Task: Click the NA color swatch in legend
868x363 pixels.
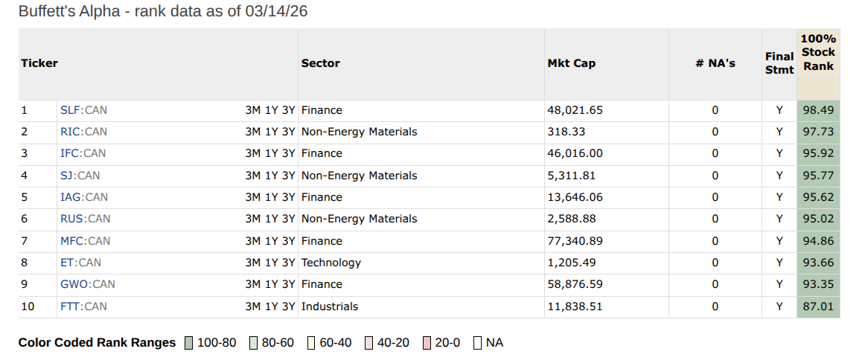Action: click(x=477, y=343)
